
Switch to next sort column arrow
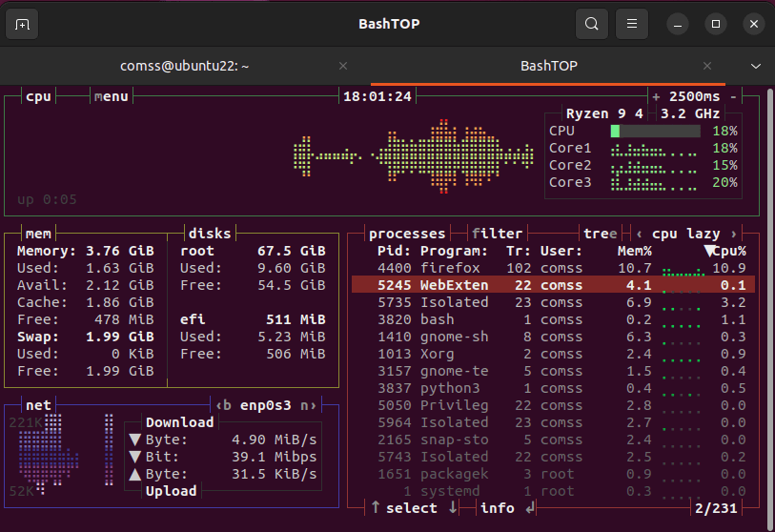[732, 234]
